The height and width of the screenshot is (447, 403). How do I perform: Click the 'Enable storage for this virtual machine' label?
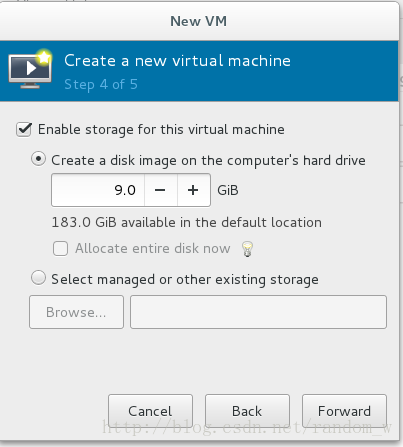coord(161,130)
